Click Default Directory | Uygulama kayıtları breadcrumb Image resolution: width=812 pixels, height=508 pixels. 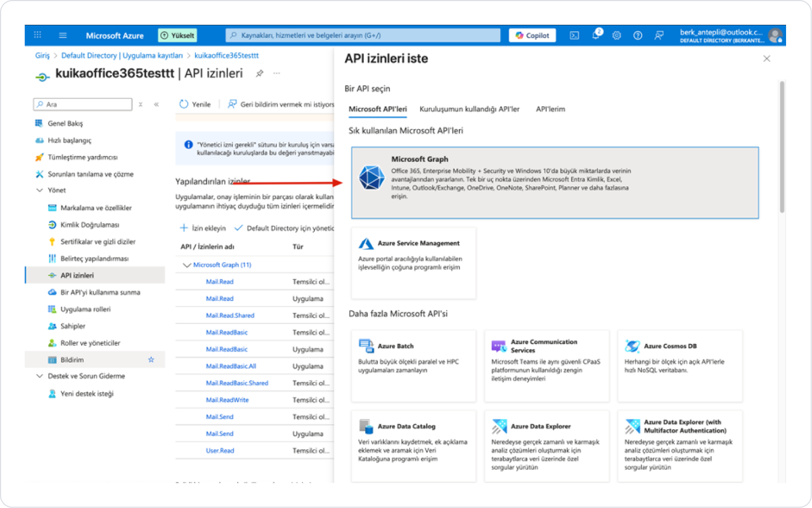[122, 56]
